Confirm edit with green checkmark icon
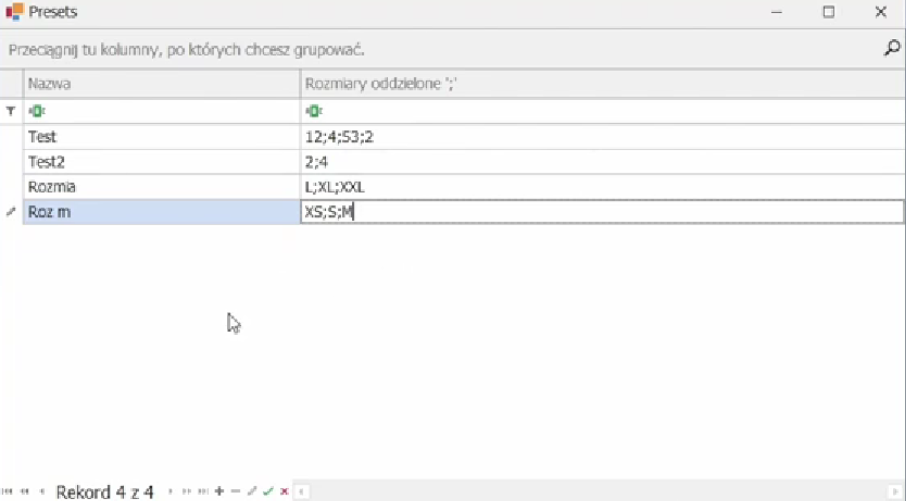 tap(268, 491)
